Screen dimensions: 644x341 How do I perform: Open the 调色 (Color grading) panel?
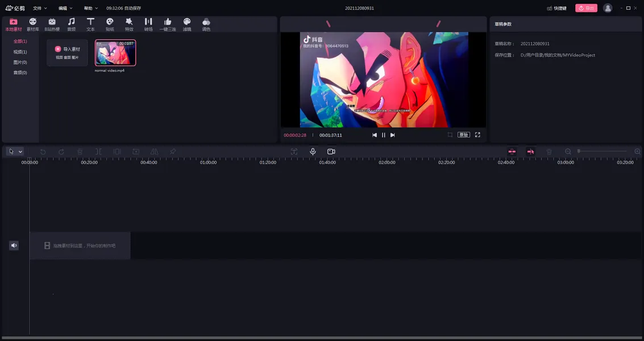(x=206, y=23)
